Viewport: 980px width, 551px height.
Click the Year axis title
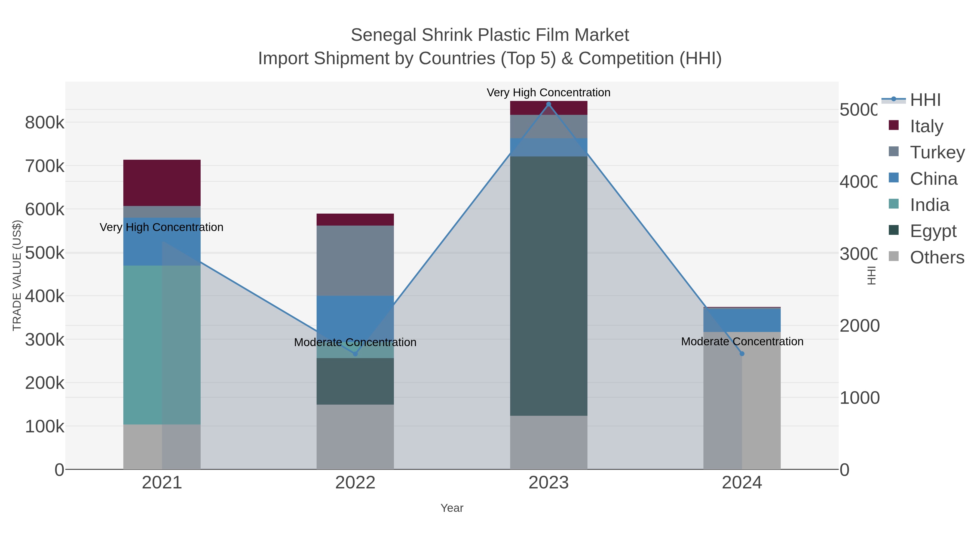coord(452,508)
